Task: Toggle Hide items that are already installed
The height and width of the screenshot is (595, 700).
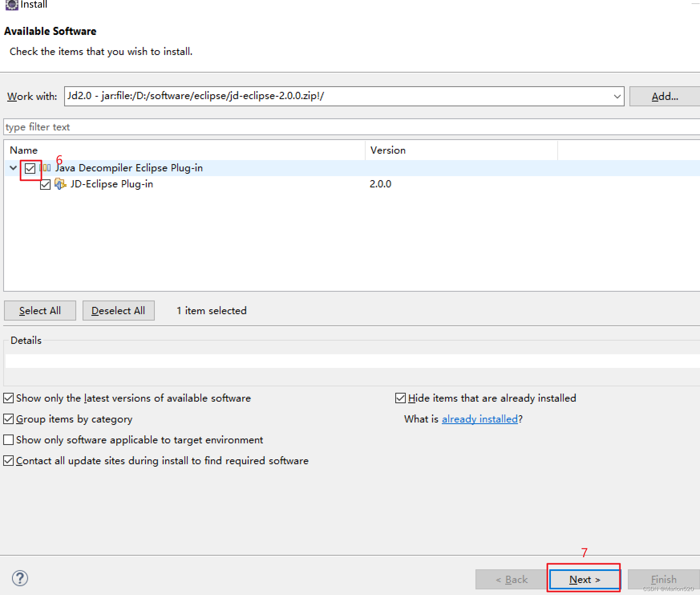Action: 401,398
